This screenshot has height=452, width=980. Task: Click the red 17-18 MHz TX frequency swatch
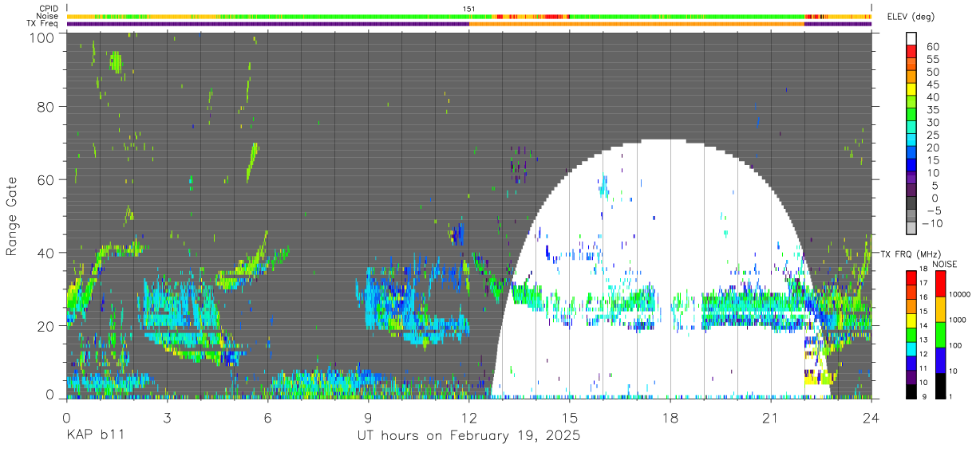click(x=912, y=278)
